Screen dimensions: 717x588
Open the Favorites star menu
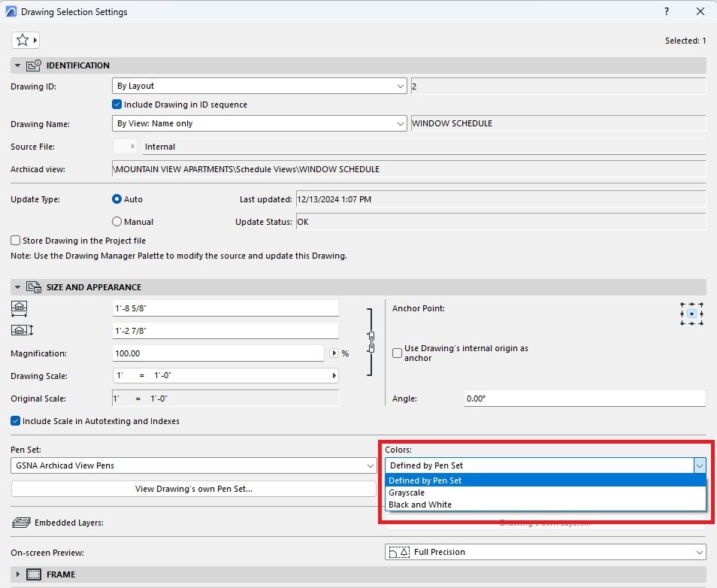tap(26, 41)
